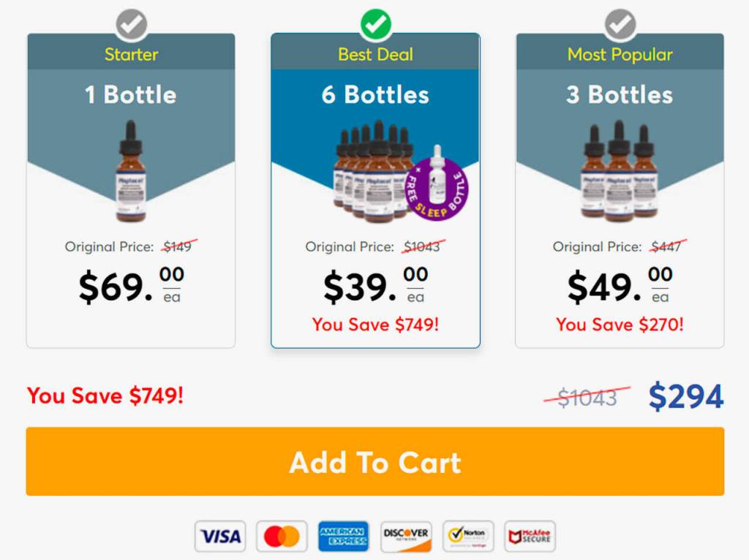Click the three bottles product image
The width and height of the screenshot is (749, 560).
click(x=620, y=172)
